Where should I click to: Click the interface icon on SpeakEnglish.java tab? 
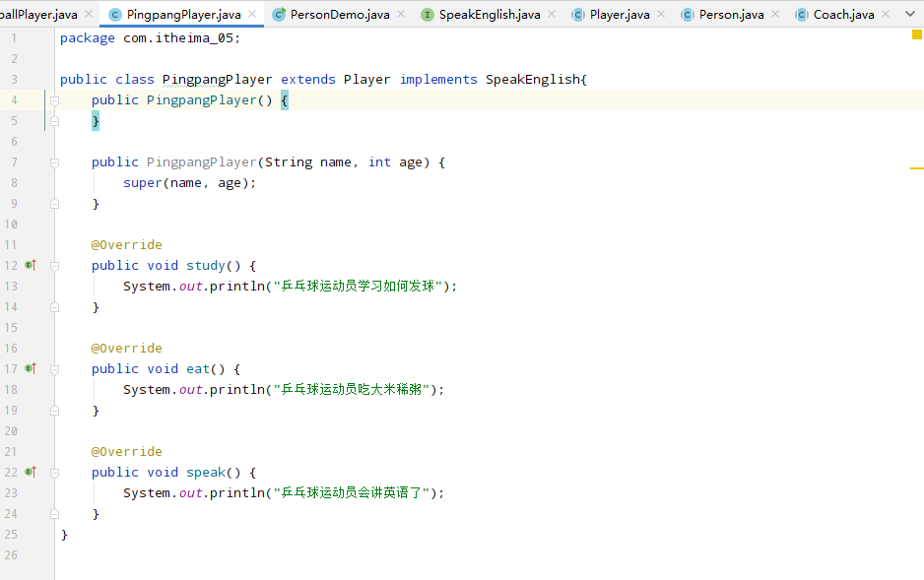point(428,15)
